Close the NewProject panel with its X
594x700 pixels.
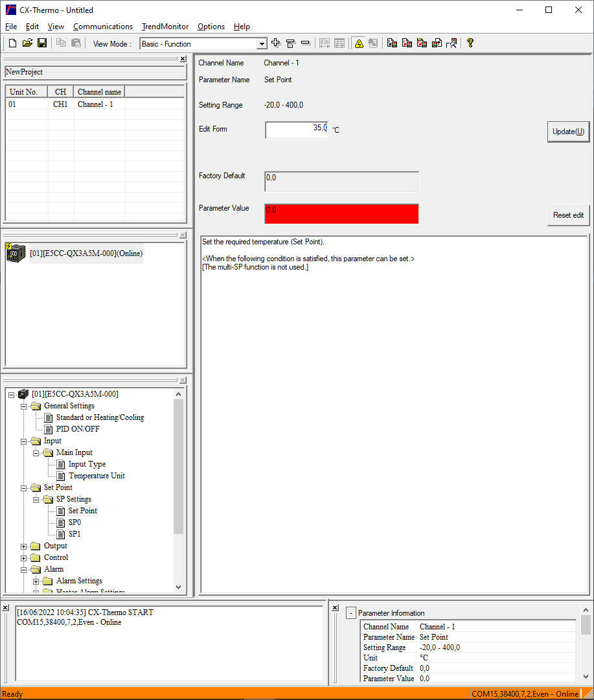(x=183, y=58)
